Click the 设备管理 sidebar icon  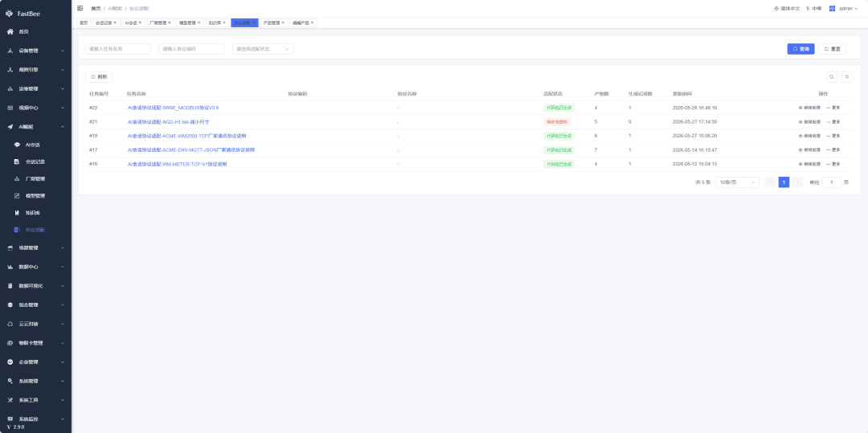pos(10,51)
